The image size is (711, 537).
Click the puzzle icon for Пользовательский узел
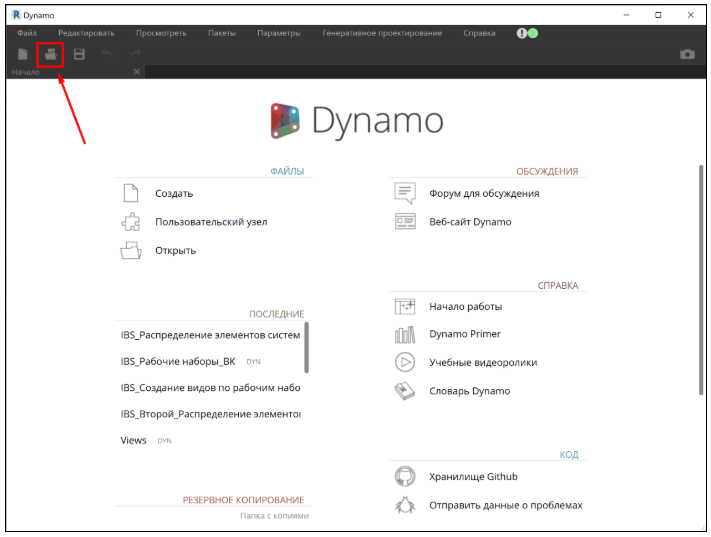point(131,222)
